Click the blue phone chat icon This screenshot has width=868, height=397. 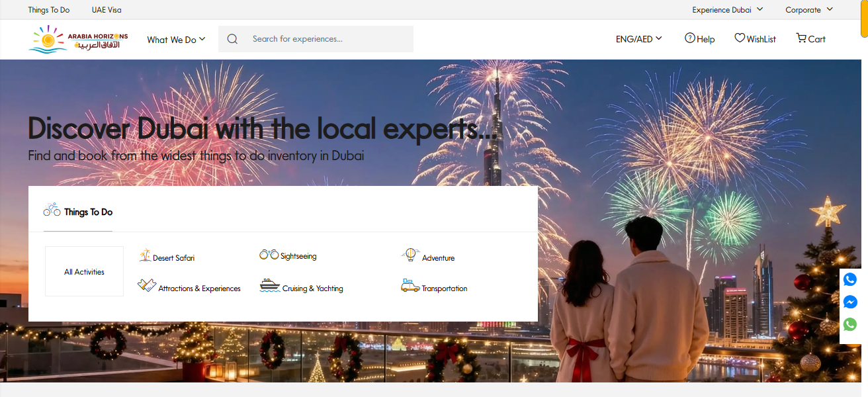(850, 280)
